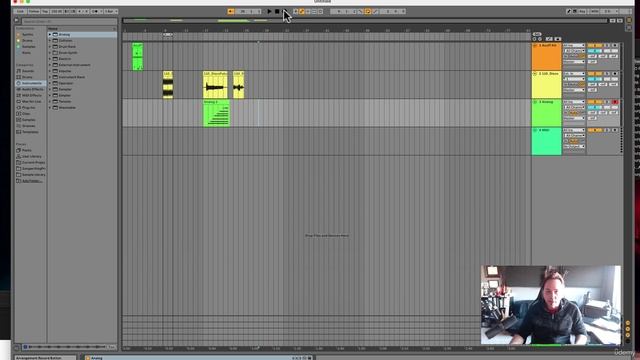Click the arrangement overview bar
This screenshot has height=360, width=640.
point(364,20)
